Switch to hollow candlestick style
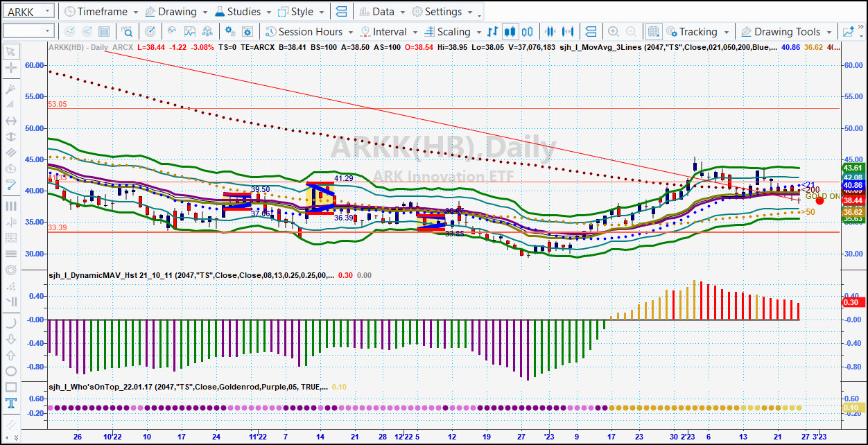 (528, 31)
